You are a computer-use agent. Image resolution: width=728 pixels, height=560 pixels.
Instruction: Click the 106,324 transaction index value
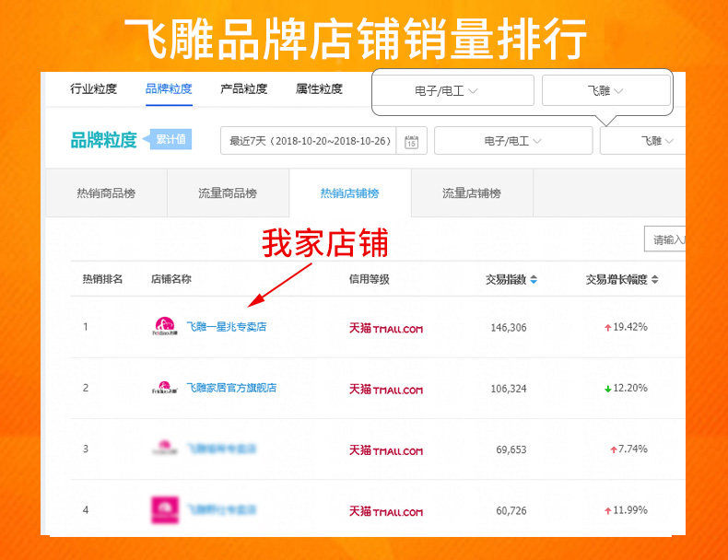pos(509,389)
